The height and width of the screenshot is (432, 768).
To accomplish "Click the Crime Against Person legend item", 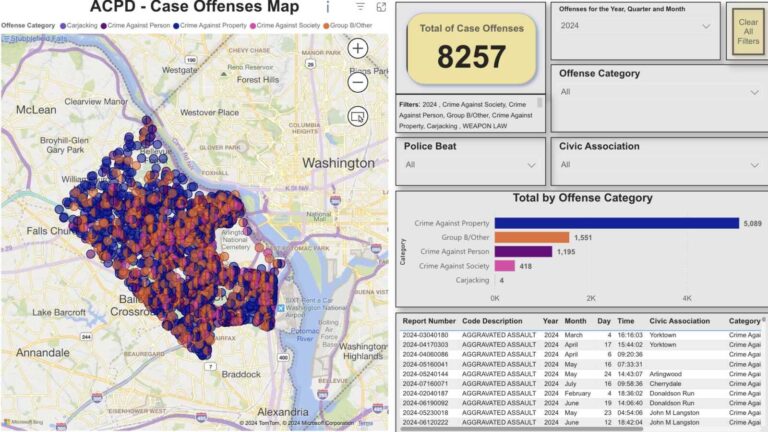I will click(136, 25).
